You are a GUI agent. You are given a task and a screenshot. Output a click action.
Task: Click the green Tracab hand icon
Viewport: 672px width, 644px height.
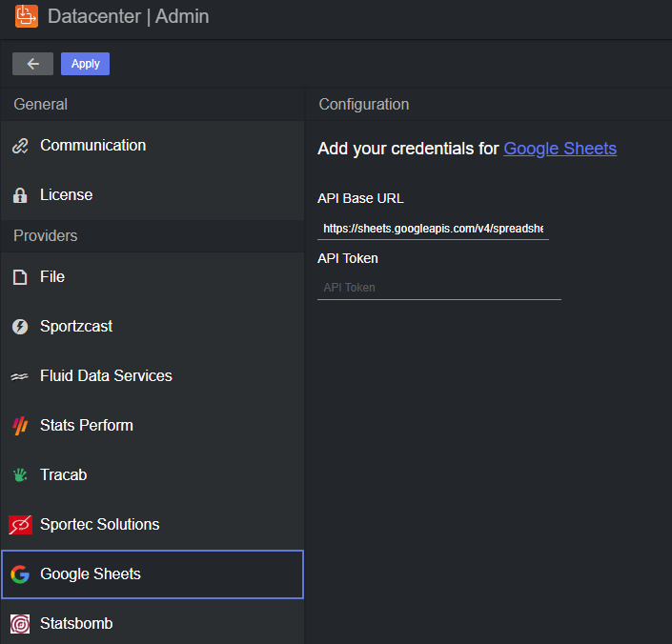click(20, 475)
